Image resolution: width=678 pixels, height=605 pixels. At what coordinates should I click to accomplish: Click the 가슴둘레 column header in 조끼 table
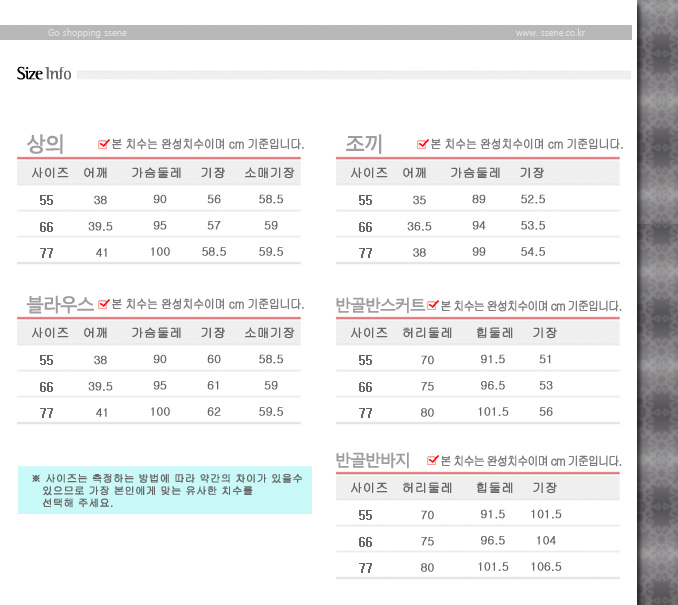tap(476, 173)
